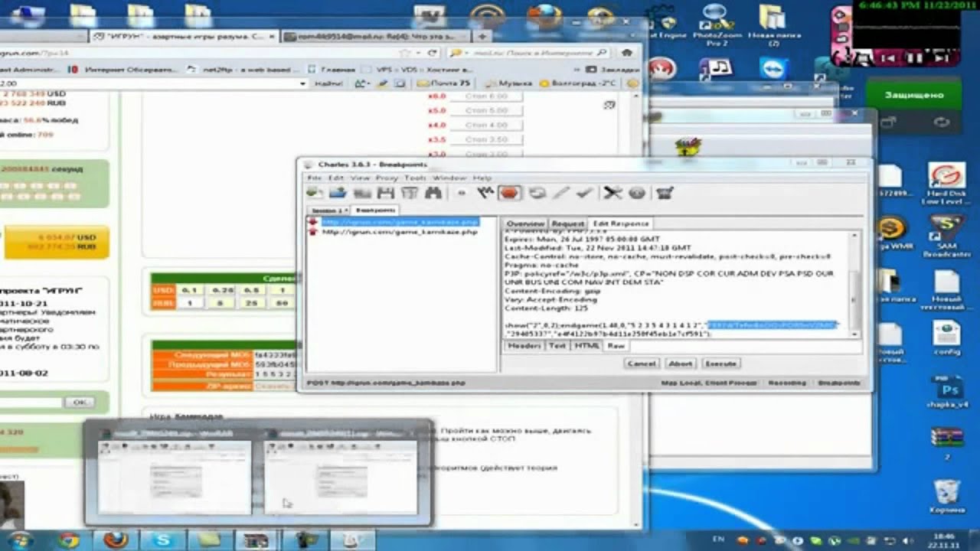
Task: Open the Edit menu in Charles
Action: [336, 178]
